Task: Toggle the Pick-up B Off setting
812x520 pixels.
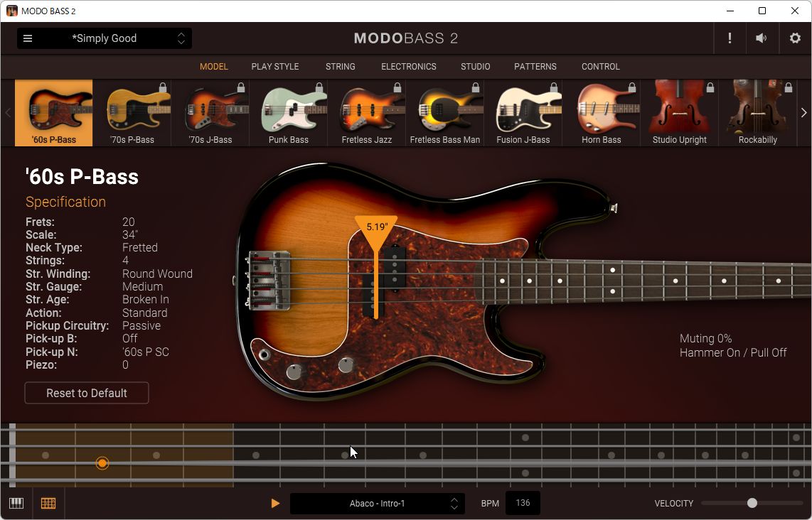Action: pos(129,339)
